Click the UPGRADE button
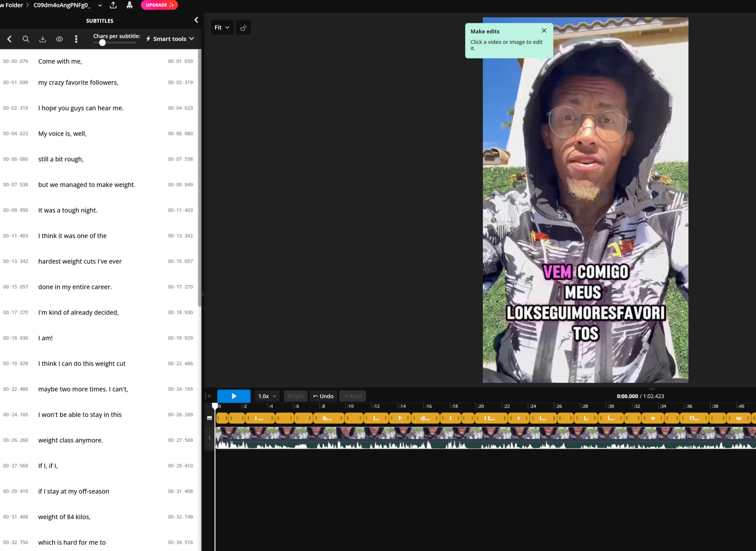 click(159, 5)
